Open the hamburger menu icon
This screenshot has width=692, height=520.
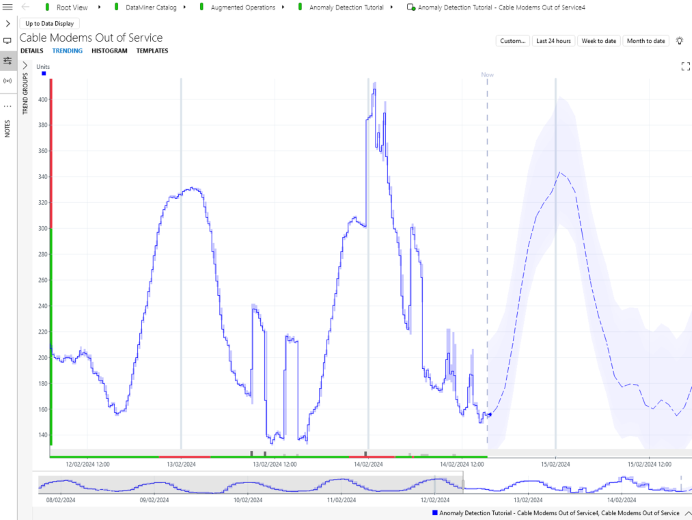8,7
